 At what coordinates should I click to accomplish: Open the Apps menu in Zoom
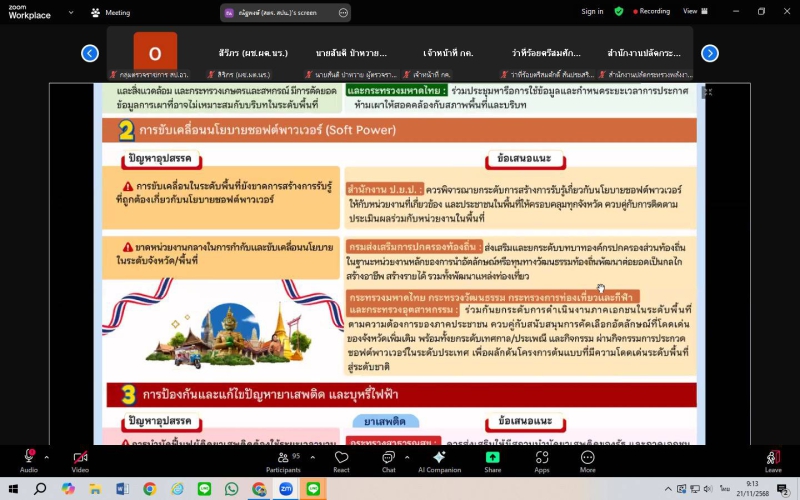(541, 458)
